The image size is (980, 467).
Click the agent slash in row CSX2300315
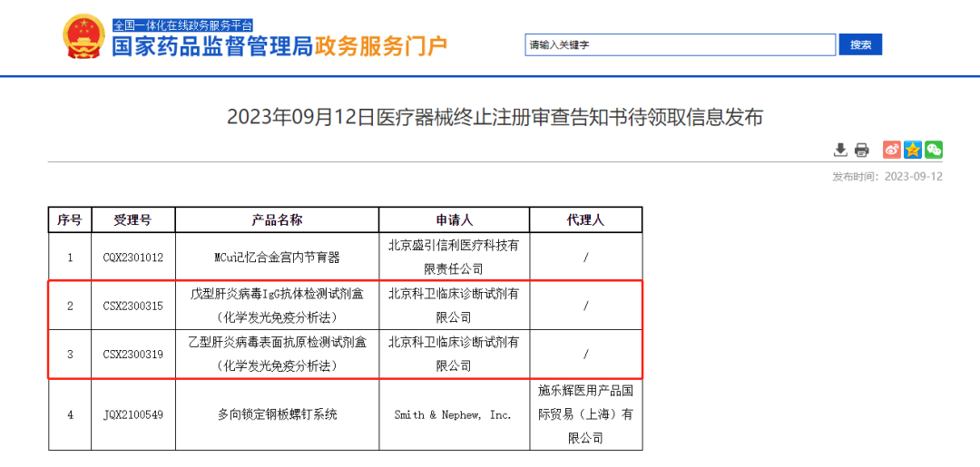click(585, 306)
